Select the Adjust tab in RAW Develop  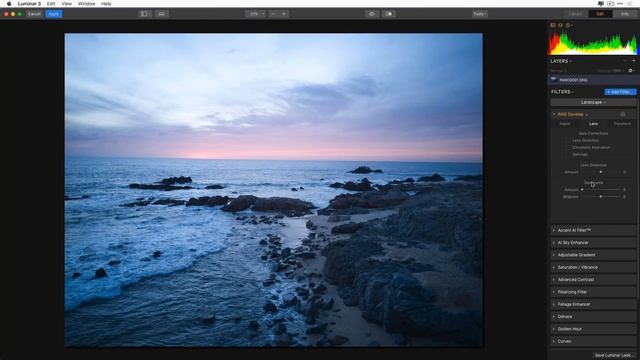coord(565,124)
